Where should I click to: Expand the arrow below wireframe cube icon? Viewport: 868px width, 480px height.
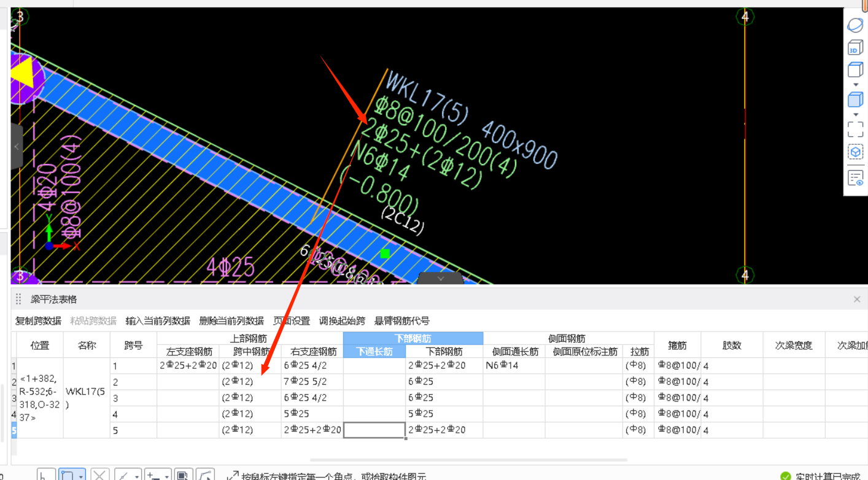[855, 85]
